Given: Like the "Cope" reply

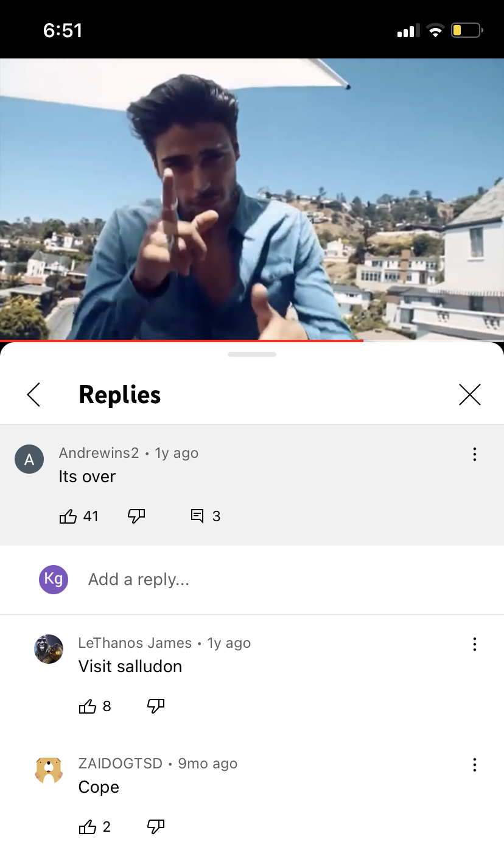Looking at the screenshot, I should coord(87,827).
